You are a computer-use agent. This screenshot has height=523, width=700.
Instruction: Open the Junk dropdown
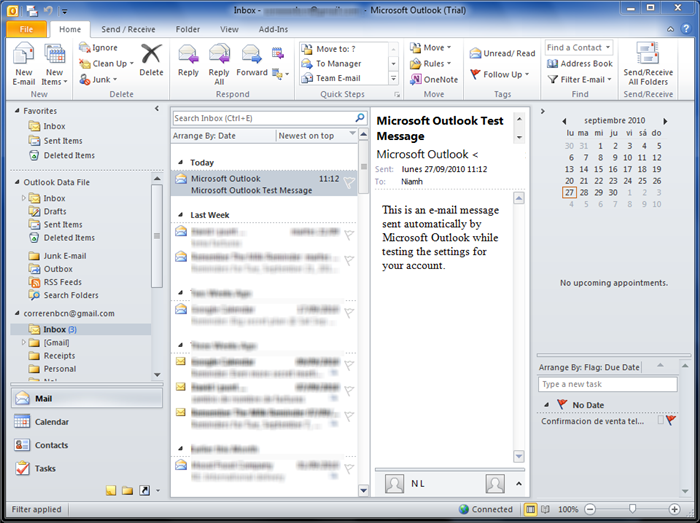[115, 79]
